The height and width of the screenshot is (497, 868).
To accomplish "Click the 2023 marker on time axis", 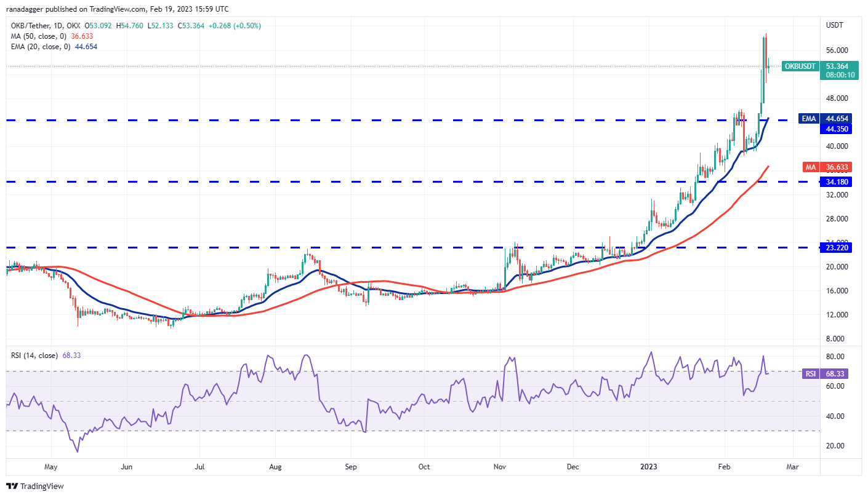I will 649,467.
